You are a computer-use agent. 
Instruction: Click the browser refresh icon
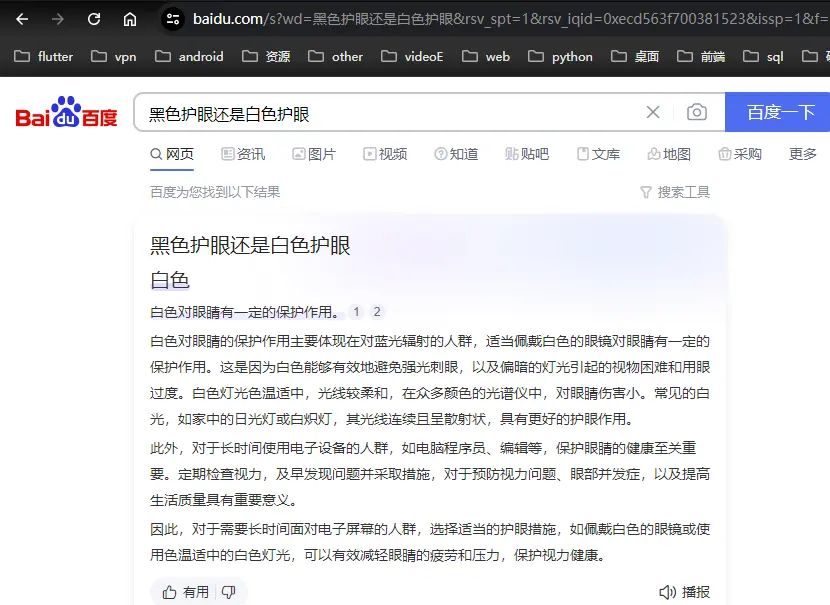[94, 18]
